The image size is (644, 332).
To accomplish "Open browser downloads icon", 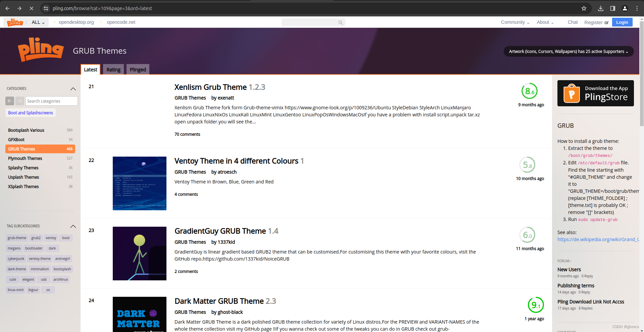I will (x=601, y=8).
